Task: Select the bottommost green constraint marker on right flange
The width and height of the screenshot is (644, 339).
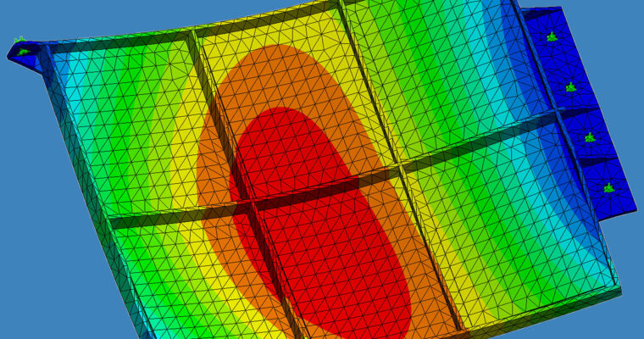Action: pos(608,188)
